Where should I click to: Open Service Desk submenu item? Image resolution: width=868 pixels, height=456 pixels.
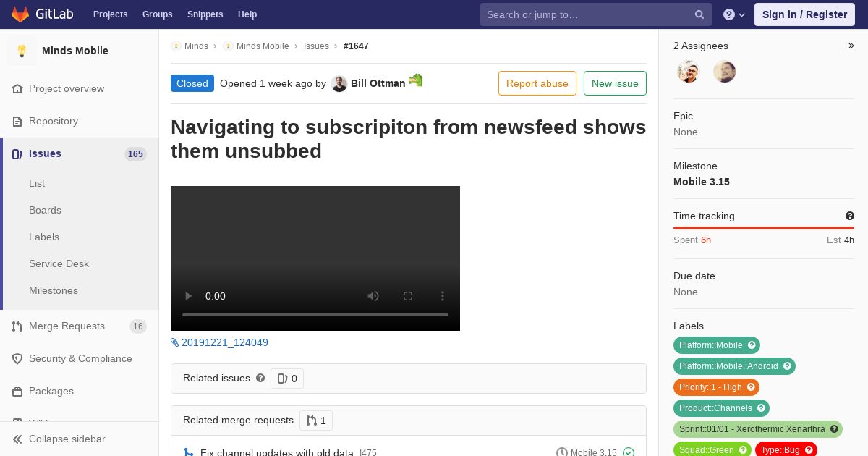click(x=59, y=263)
